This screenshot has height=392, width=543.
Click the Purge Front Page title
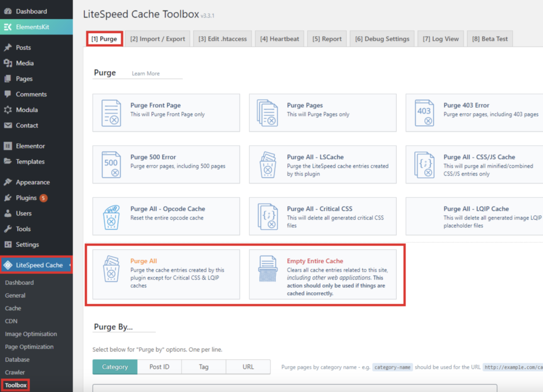[155, 105]
